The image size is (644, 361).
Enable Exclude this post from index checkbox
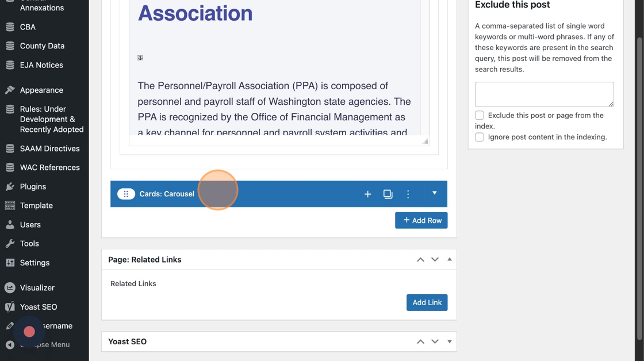click(480, 115)
